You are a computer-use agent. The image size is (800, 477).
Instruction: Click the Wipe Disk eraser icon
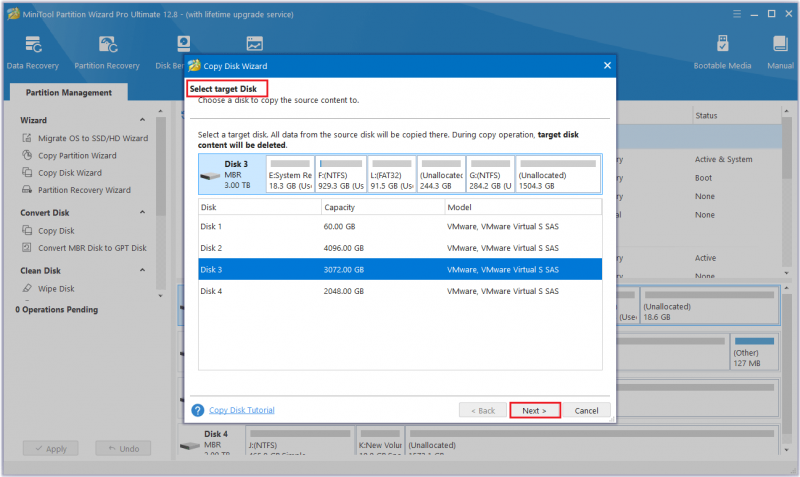(27, 288)
